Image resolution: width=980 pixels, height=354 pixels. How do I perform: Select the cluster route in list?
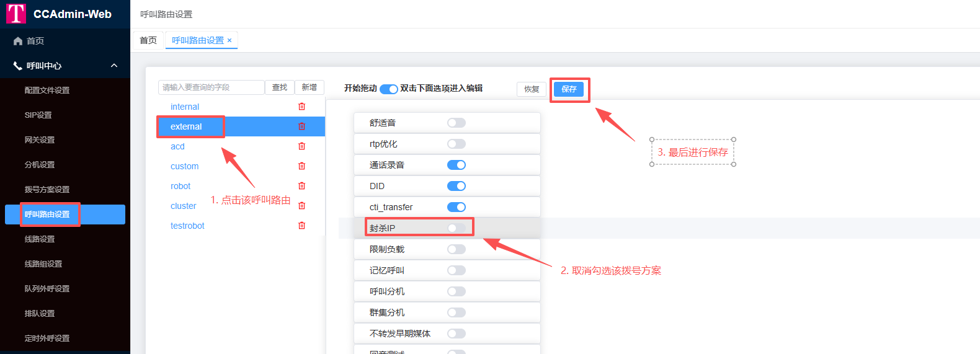(x=183, y=206)
